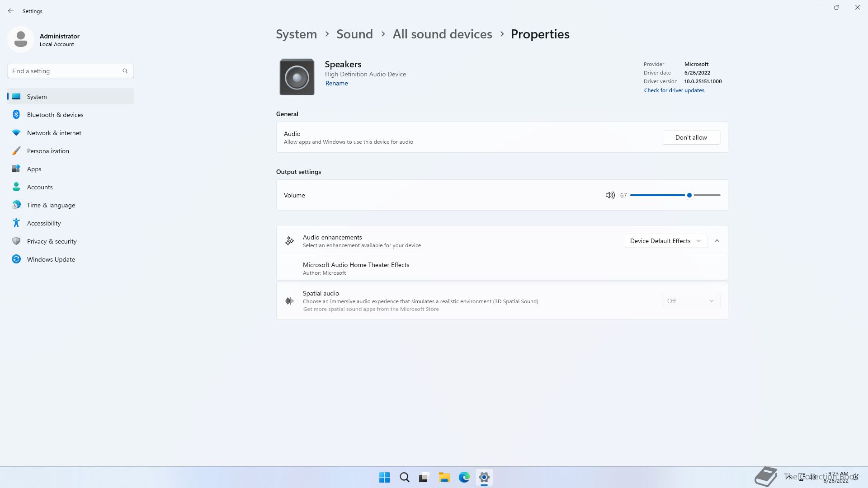The image size is (868, 488).
Task: Click the back arrow in Settings header
Action: click(11, 11)
